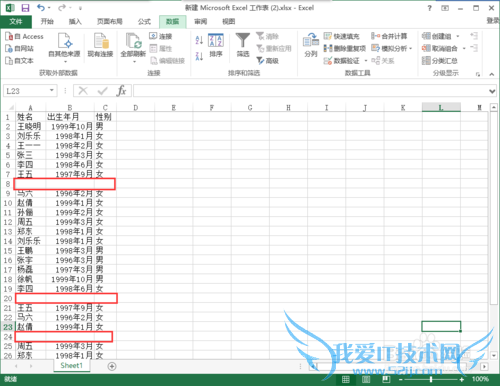Image resolution: width=500 pixels, height=386 pixels.
Task: Click the 100% zoom level
Action: pyautogui.click(x=480, y=379)
